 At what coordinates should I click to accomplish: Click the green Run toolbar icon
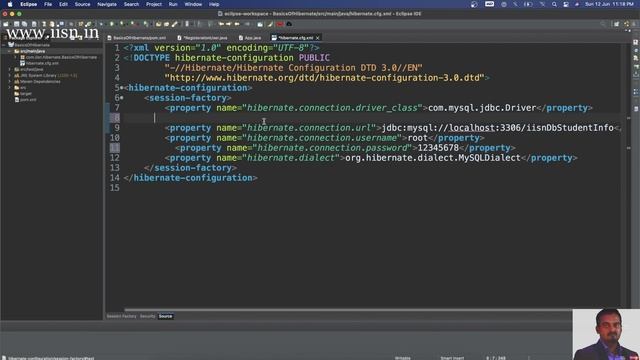pyautogui.click(x=111, y=24)
